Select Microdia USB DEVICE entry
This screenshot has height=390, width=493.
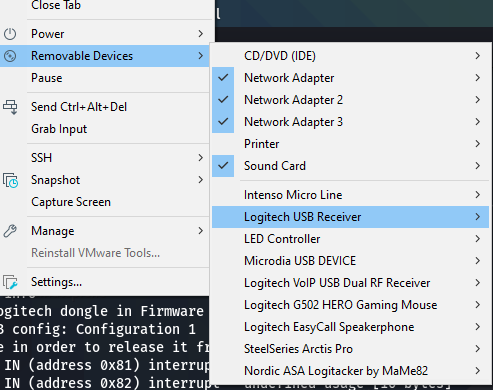point(350,261)
